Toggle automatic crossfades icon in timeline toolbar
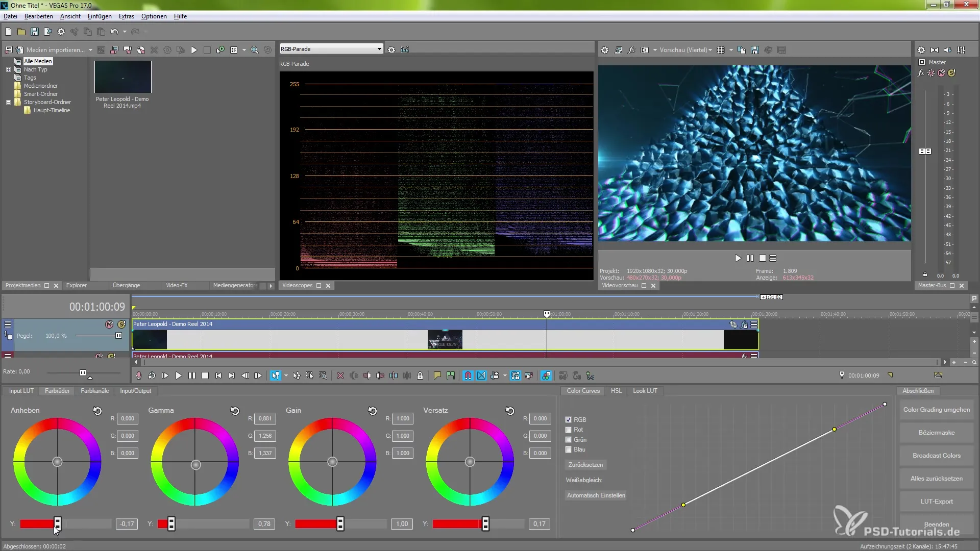 (x=481, y=375)
